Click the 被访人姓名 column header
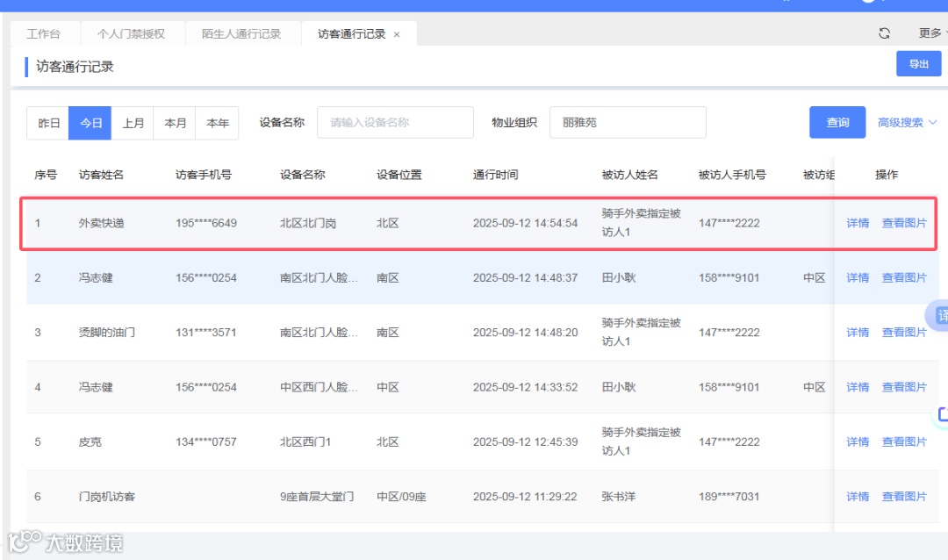The width and height of the screenshot is (948, 560). coord(629,176)
